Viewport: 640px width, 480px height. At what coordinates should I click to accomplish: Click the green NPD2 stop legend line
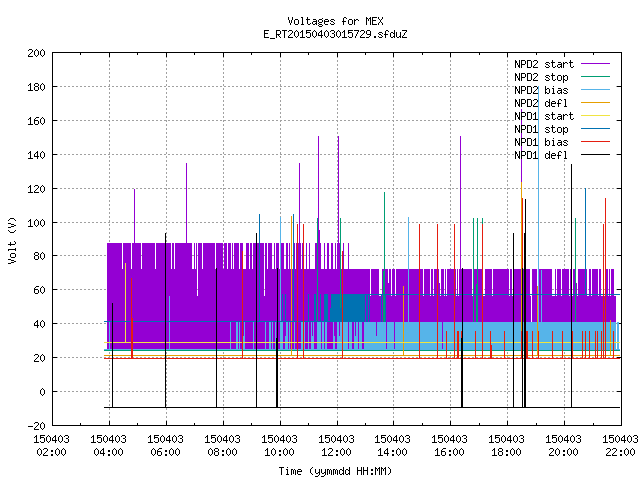click(x=596, y=77)
